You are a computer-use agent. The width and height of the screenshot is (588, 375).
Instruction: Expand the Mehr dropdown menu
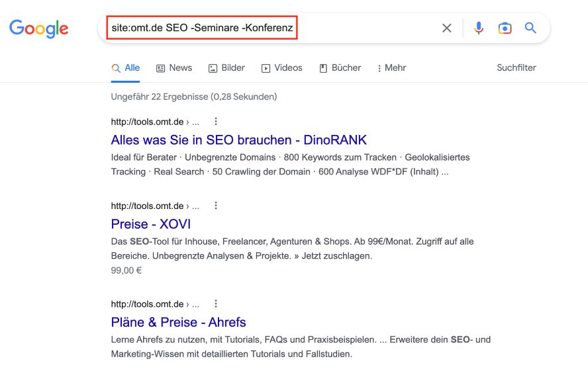tap(391, 68)
